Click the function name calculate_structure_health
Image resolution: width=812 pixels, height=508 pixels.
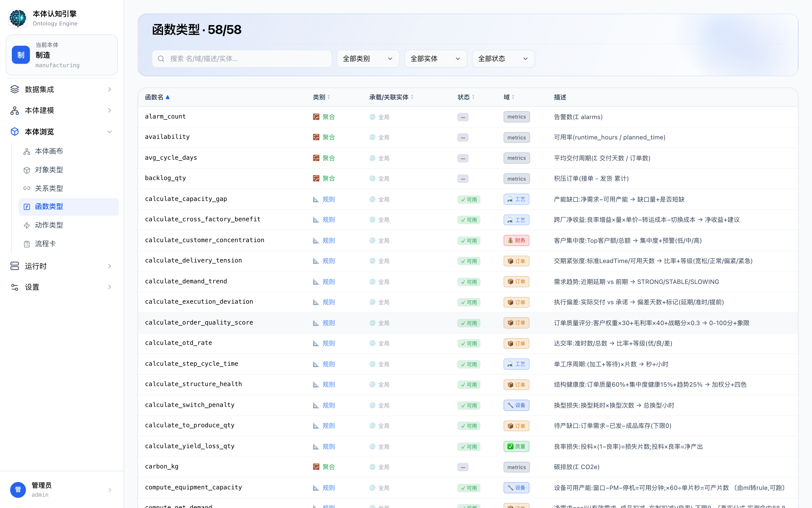(x=193, y=384)
